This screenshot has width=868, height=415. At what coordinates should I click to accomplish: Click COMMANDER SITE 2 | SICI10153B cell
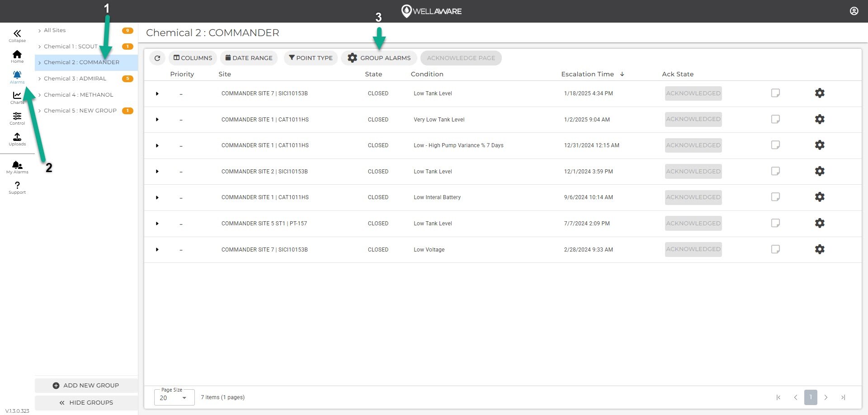pyautogui.click(x=264, y=172)
